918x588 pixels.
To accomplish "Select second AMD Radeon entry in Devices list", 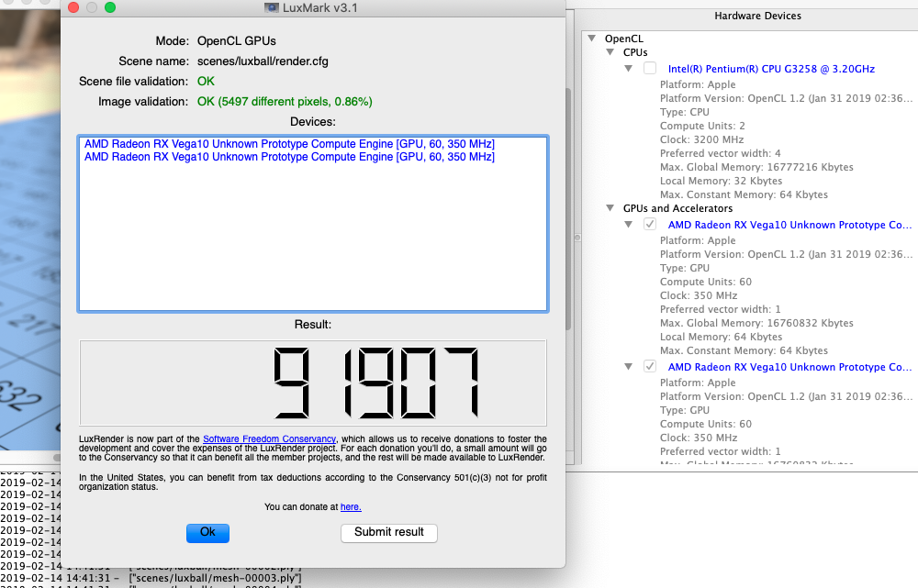I will point(289,157).
